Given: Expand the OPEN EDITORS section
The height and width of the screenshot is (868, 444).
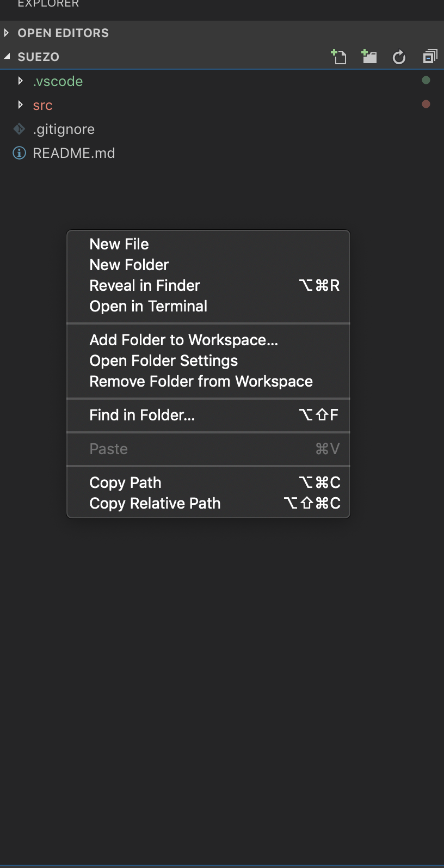Looking at the screenshot, I should tap(7, 33).
